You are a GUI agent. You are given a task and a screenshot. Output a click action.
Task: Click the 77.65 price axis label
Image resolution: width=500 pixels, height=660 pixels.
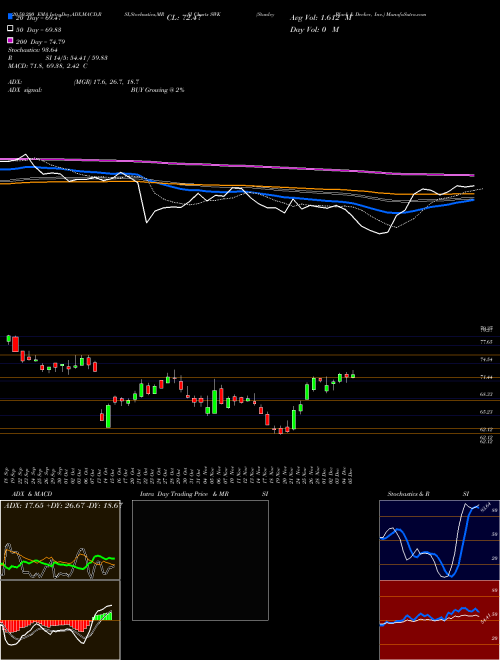coord(486,342)
